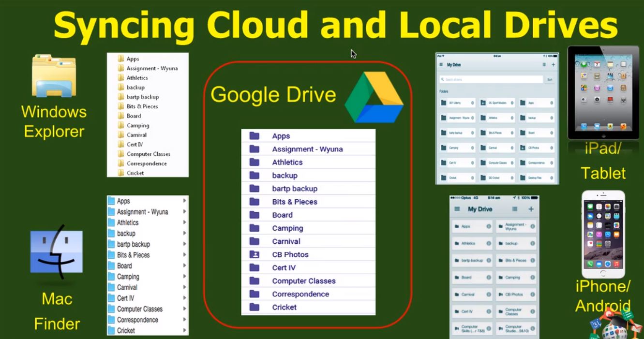Open the hamburger menu in iPhone My Drive

457,209
